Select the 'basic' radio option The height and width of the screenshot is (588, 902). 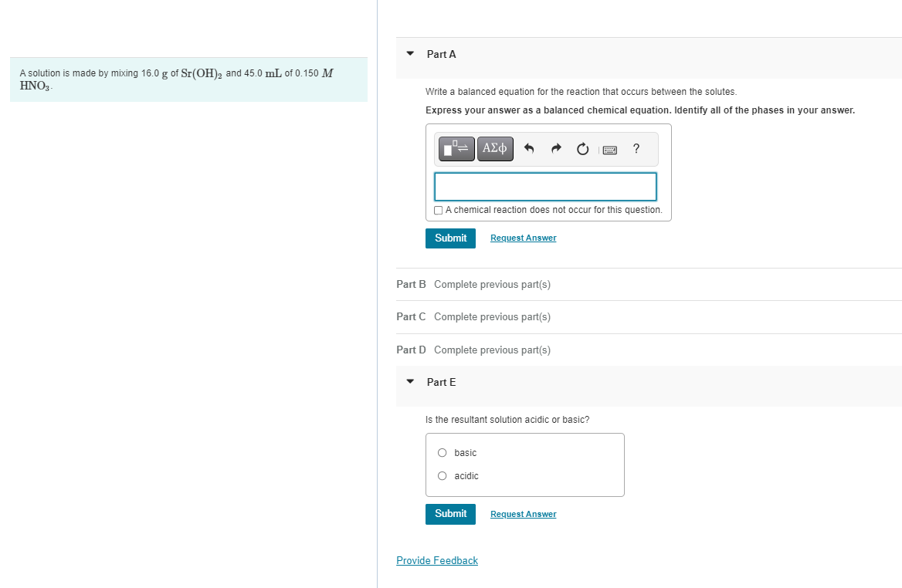[x=442, y=453]
